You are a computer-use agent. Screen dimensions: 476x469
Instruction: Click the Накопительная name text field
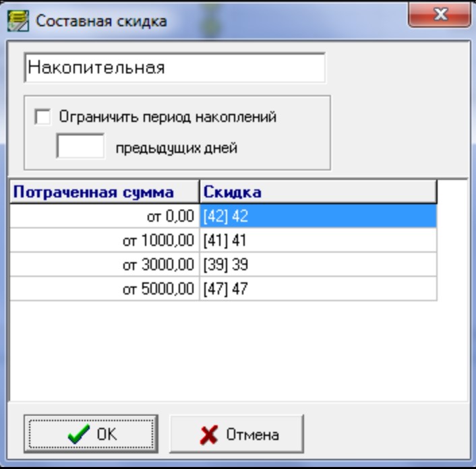pyautogui.click(x=174, y=68)
